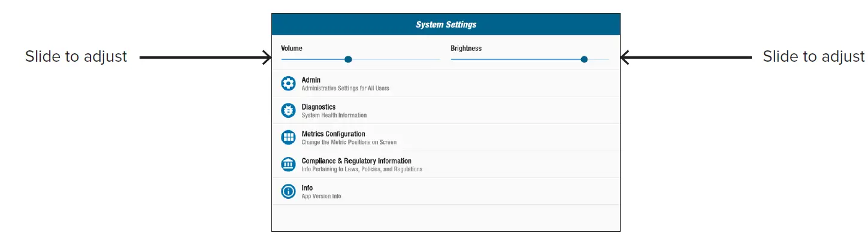This screenshot has height=245, width=868.
Task: Open the Diagnostics menu item
Action: point(318,107)
